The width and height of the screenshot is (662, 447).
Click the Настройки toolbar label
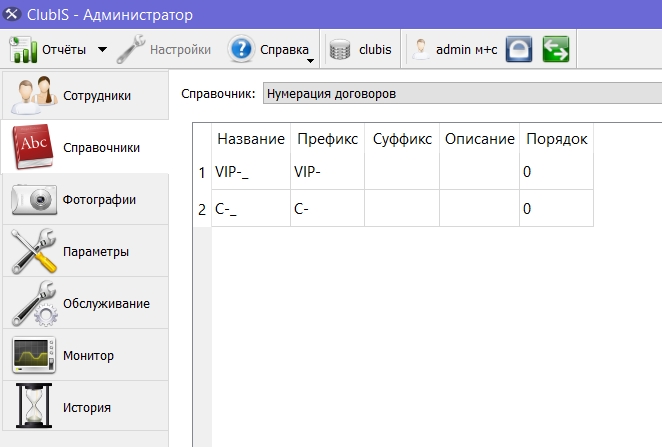(180, 50)
